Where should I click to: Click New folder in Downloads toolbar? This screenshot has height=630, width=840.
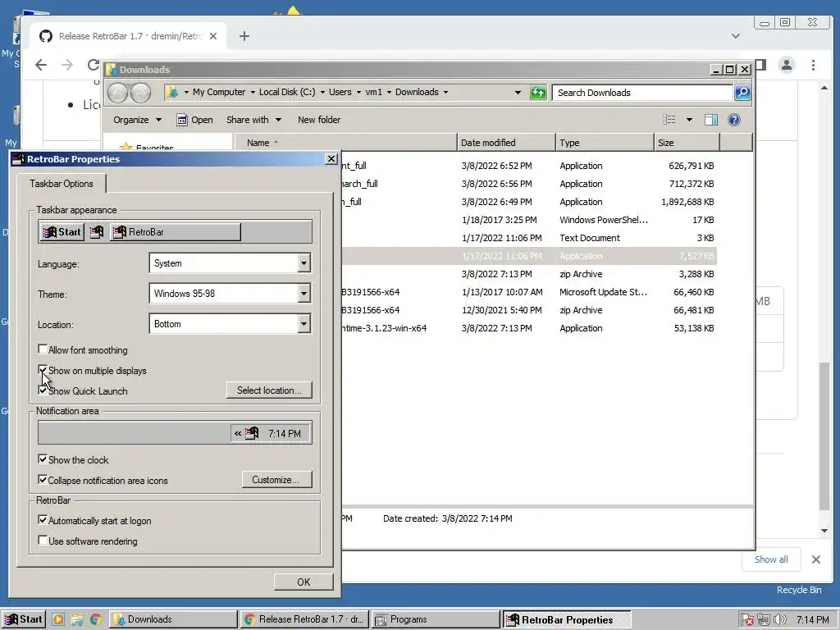pos(319,120)
